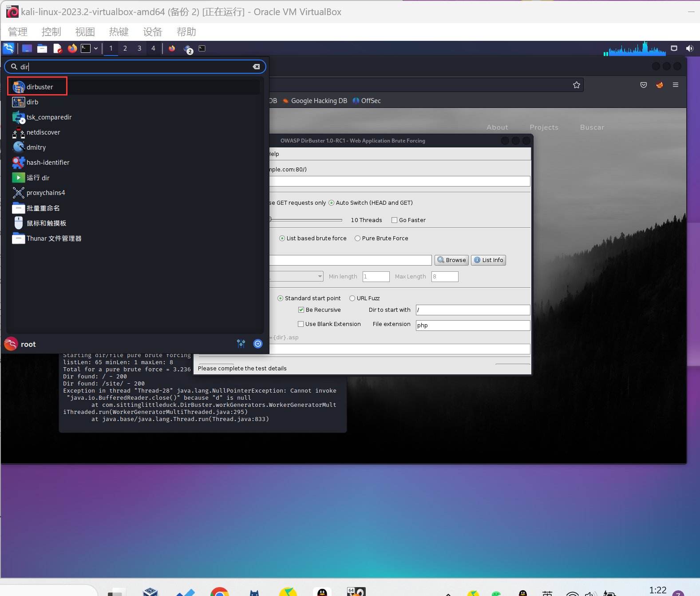
Task: Select Pure Brute Force scanning type
Action: coord(381,238)
